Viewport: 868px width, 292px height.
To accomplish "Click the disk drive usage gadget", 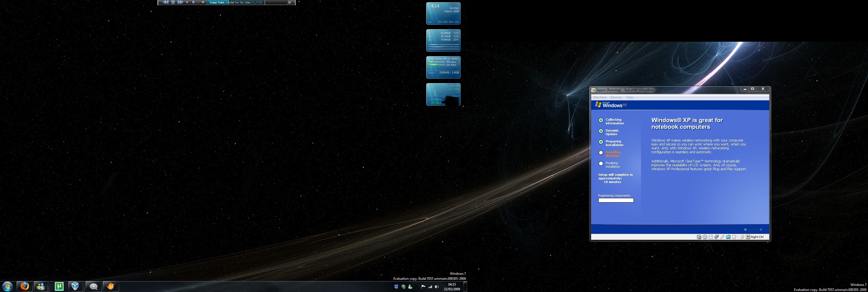I will [443, 40].
